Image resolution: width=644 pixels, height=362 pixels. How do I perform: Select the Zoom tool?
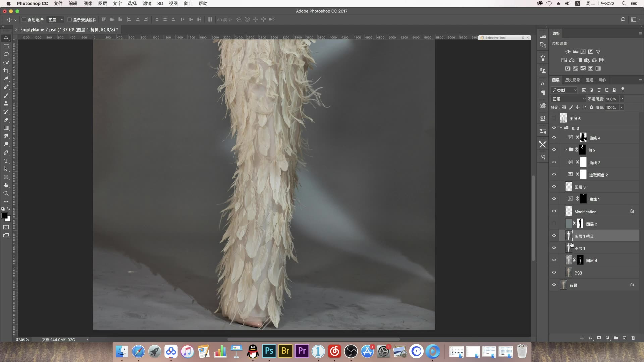(6, 193)
